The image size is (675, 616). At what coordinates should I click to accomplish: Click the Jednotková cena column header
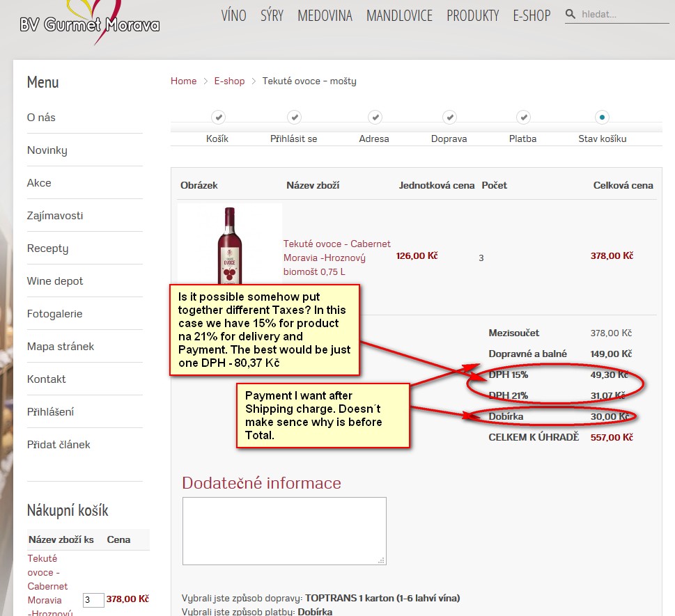pos(437,185)
